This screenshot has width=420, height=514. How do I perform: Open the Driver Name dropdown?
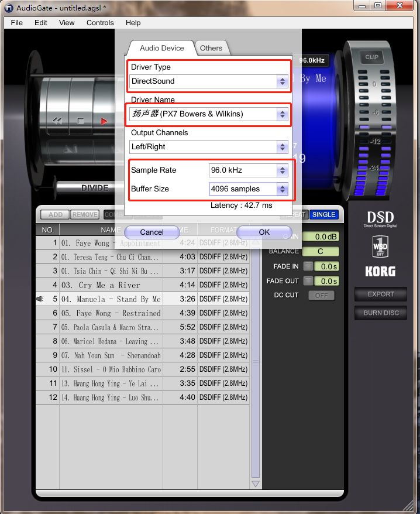tap(209, 114)
